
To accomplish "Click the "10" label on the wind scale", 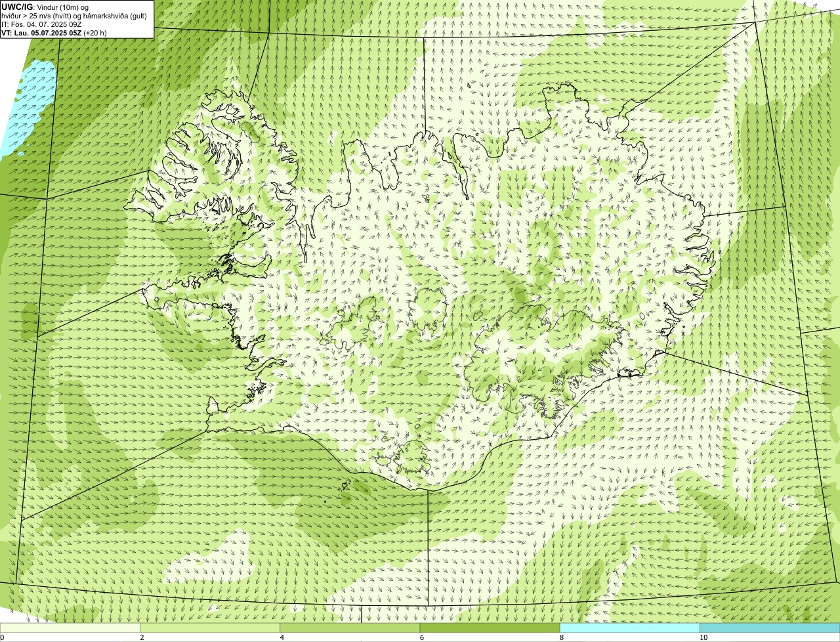I will [703, 637].
